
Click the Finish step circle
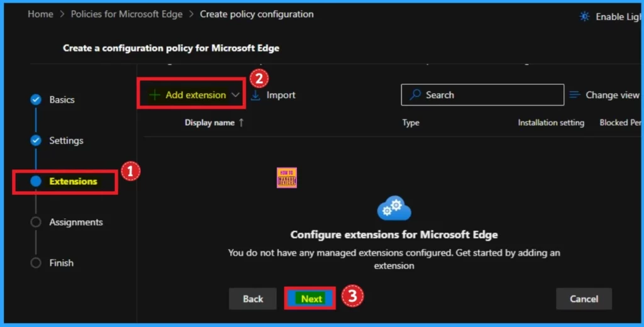(36, 263)
